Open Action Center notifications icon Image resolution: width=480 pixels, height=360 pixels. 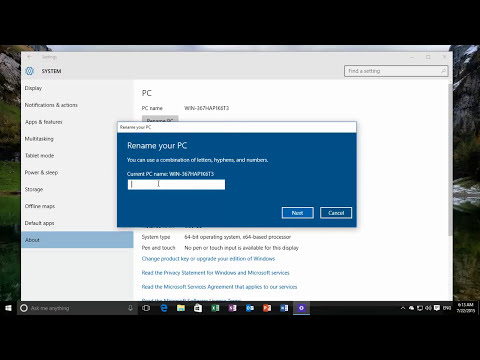(437, 308)
